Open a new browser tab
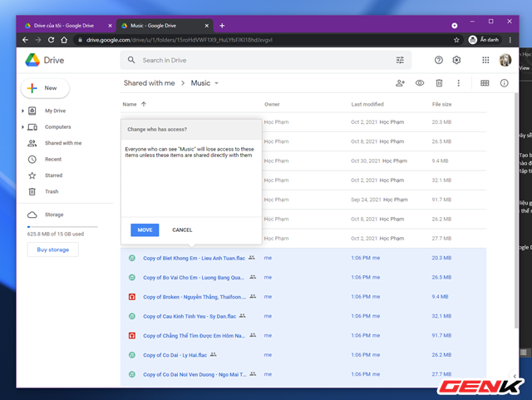The width and height of the screenshot is (532, 400). [222, 26]
